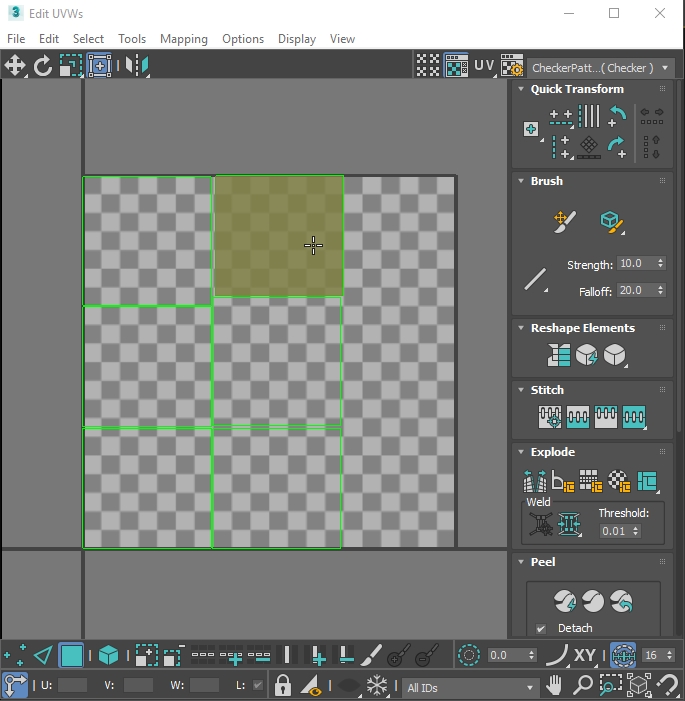Click the Flatten by Material ID icon
Screen dimensions: 685x701
click(x=619, y=481)
